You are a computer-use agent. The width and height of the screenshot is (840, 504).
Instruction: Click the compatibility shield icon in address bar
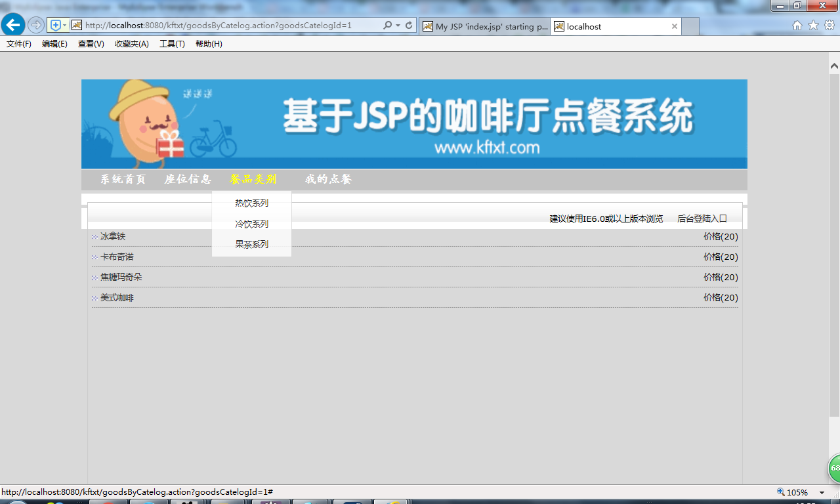[x=56, y=26]
